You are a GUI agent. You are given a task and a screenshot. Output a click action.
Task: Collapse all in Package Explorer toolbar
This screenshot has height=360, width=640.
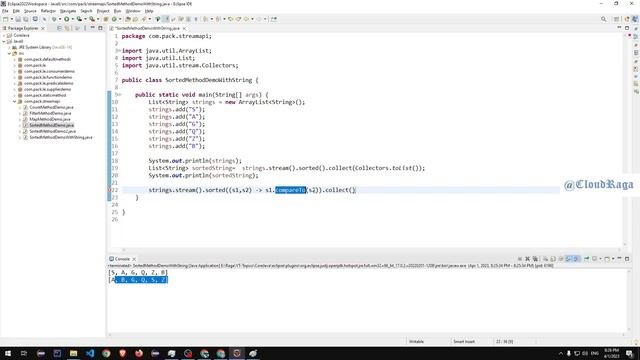tap(59, 28)
